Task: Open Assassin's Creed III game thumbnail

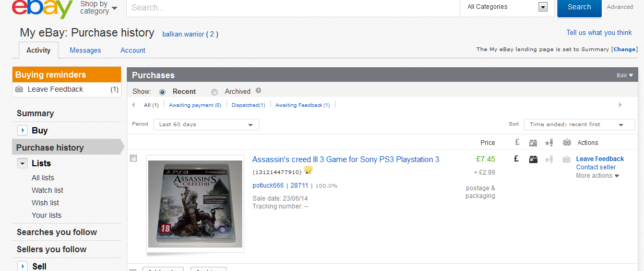Action: click(195, 204)
